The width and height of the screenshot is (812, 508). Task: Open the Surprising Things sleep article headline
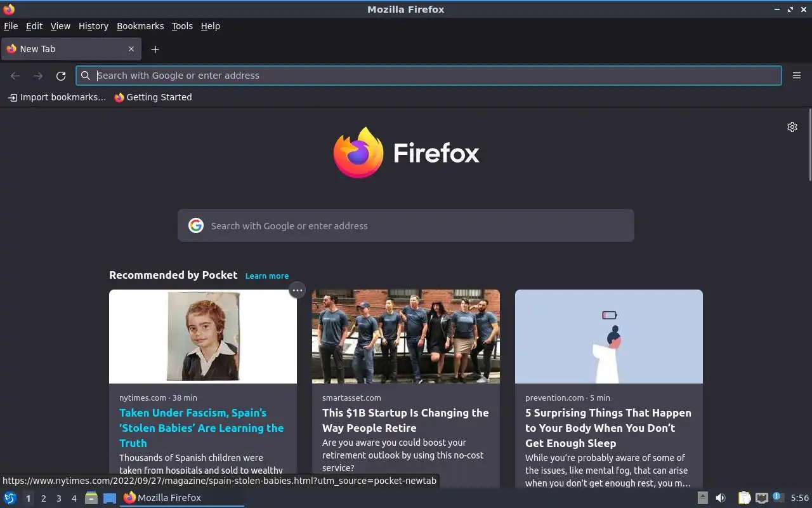tap(608, 428)
